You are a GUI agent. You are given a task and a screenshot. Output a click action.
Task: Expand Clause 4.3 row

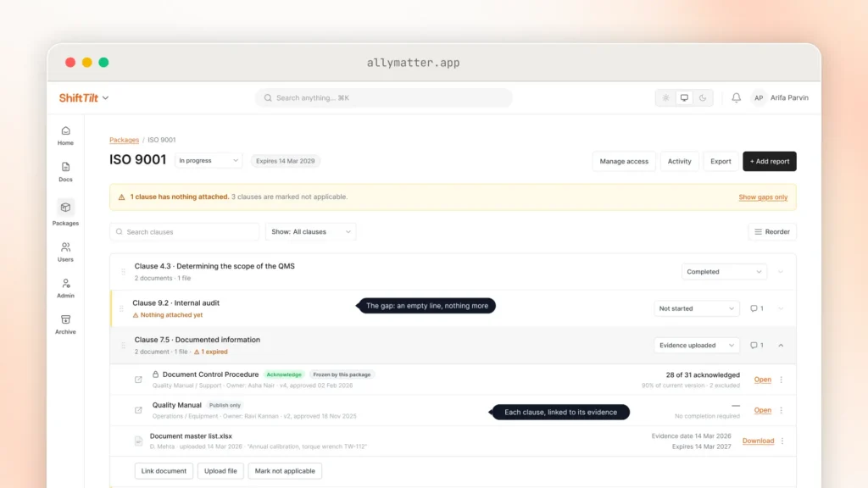(x=781, y=272)
